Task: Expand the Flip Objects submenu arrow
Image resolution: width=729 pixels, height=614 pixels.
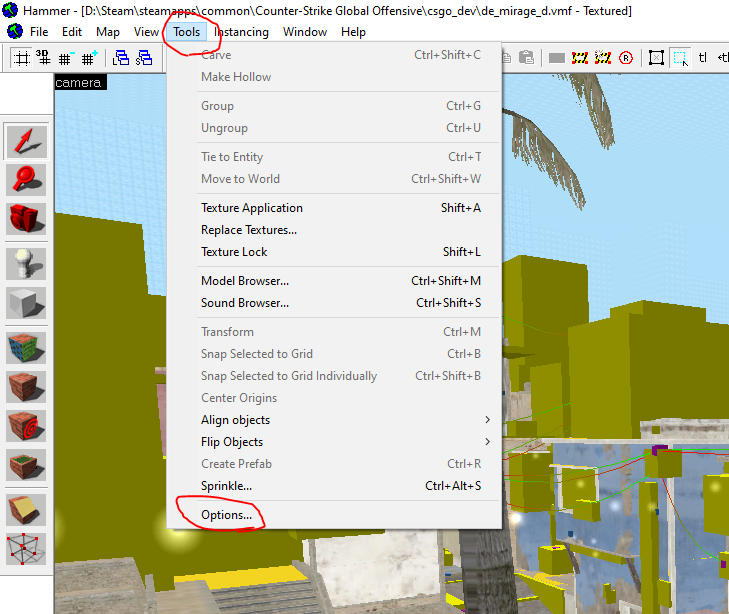Action: pyautogui.click(x=487, y=442)
